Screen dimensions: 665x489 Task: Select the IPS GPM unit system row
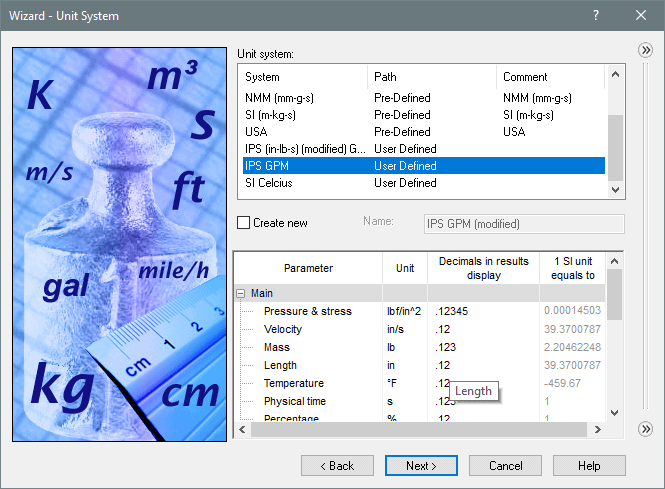click(424, 166)
